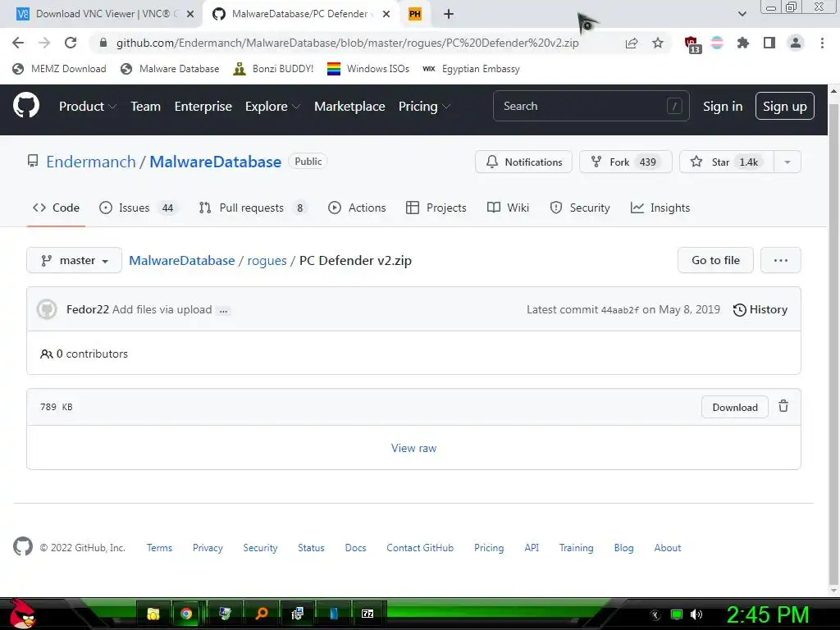The image size is (840, 630).
Task: Open the Windows ISOs bookmark
Action: click(x=368, y=69)
